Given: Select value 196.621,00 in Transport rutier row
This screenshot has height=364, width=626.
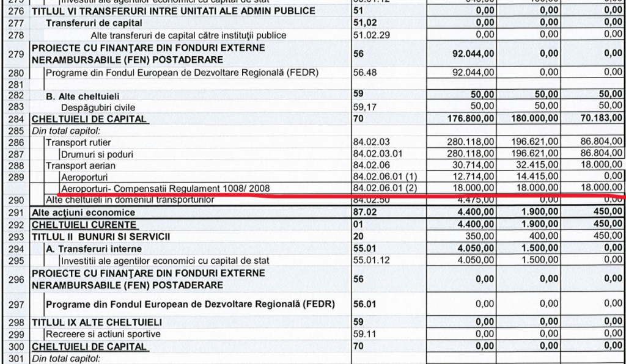Looking at the screenshot, I should 535,142.
